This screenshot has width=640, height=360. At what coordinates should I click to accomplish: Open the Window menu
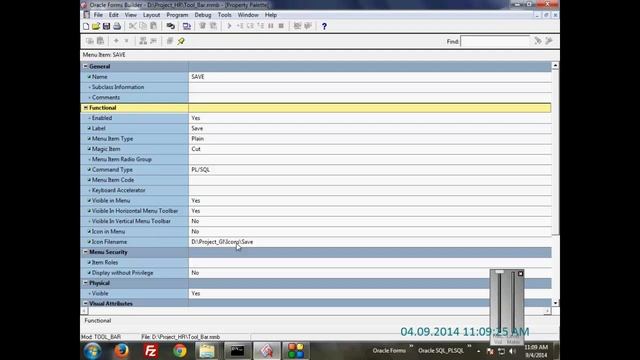click(248, 15)
